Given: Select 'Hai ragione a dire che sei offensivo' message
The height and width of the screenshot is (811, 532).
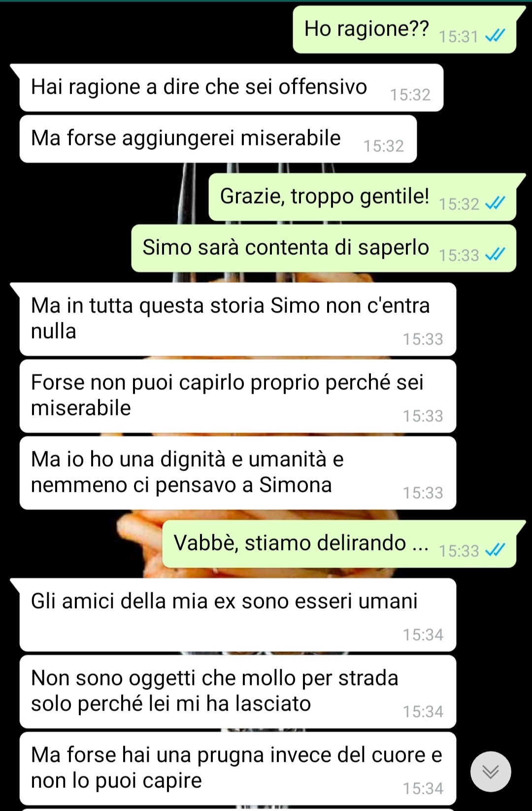Looking at the screenshot, I should (x=232, y=88).
